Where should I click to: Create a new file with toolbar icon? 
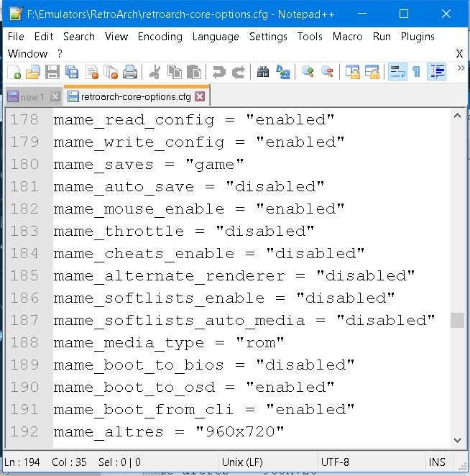(14, 72)
